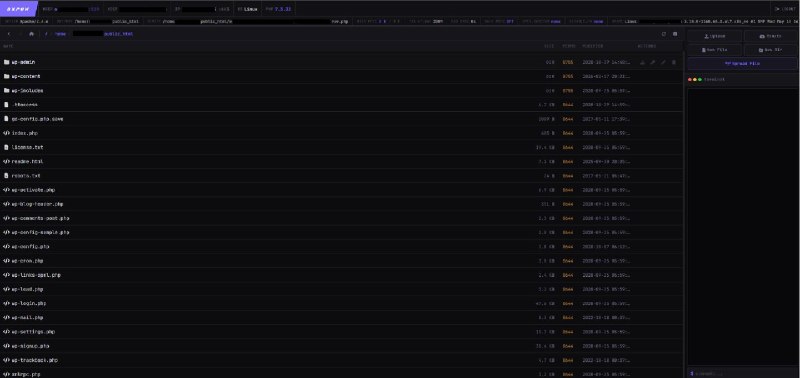Click the square view icon beside refresh
Screen dimensions: 800x378
(675, 34)
